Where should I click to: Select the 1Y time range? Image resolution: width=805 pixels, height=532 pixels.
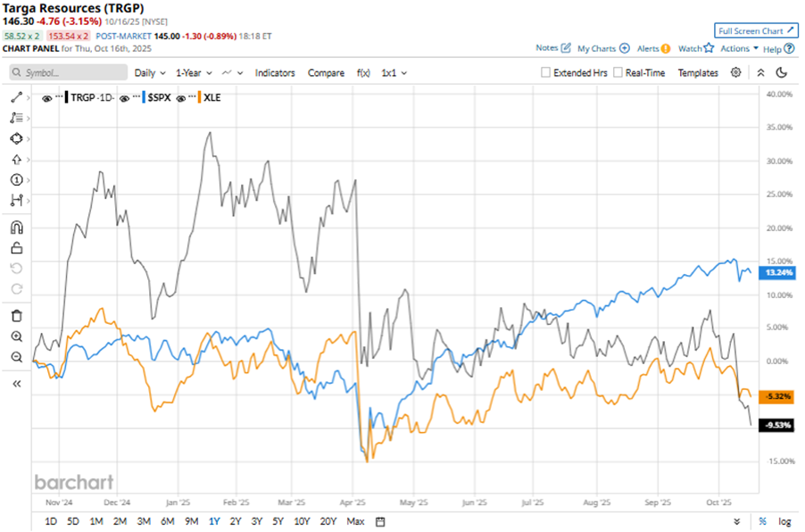point(214,521)
